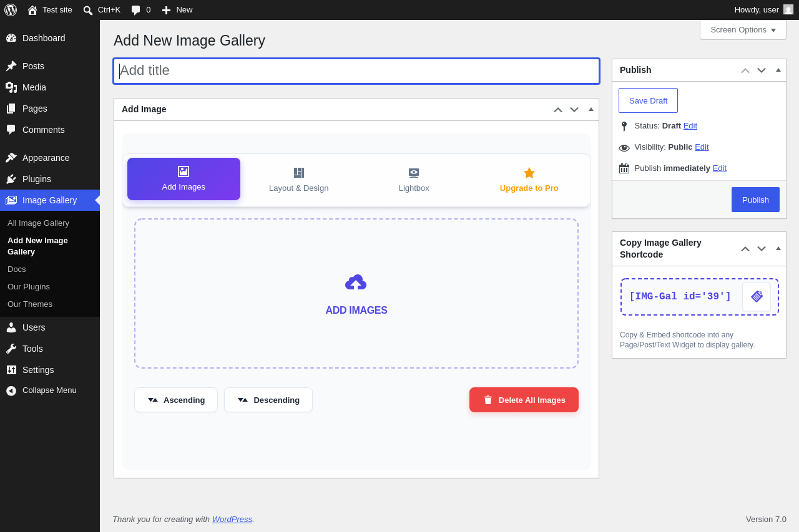The width and height of the screenshot is (799, 532).
Task: Click the user avatar in admin bar
Action: point(788,10)
